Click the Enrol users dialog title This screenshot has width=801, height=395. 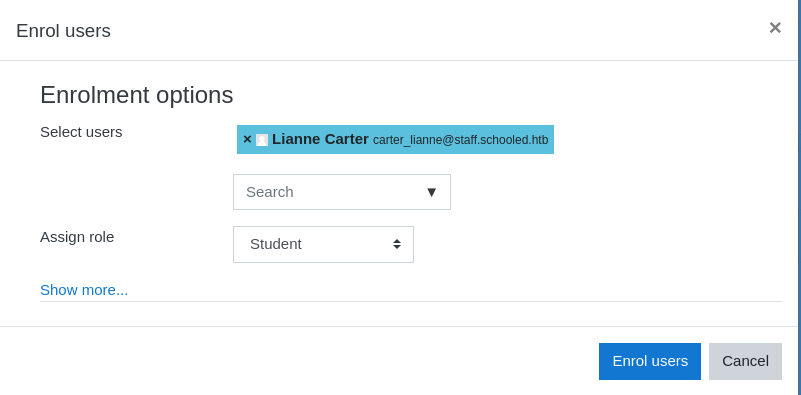[63, 31]
